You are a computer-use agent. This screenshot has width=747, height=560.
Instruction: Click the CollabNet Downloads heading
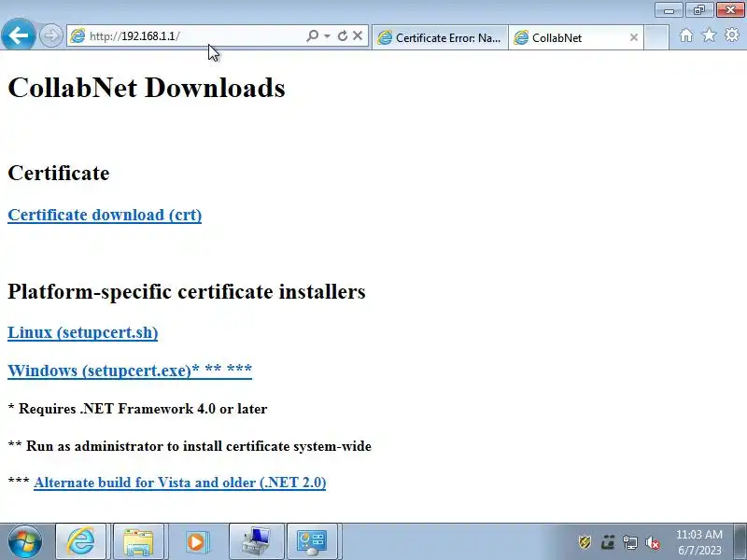147,88
